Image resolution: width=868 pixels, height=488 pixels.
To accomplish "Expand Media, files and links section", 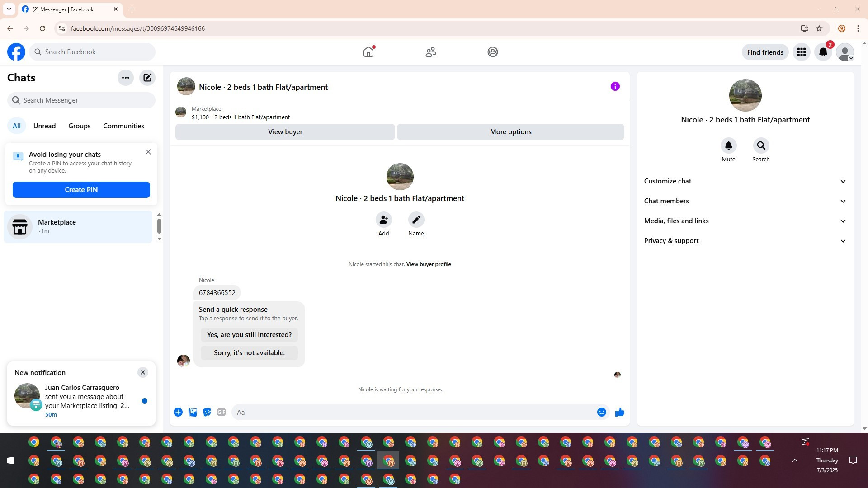I will coord(745,221).
